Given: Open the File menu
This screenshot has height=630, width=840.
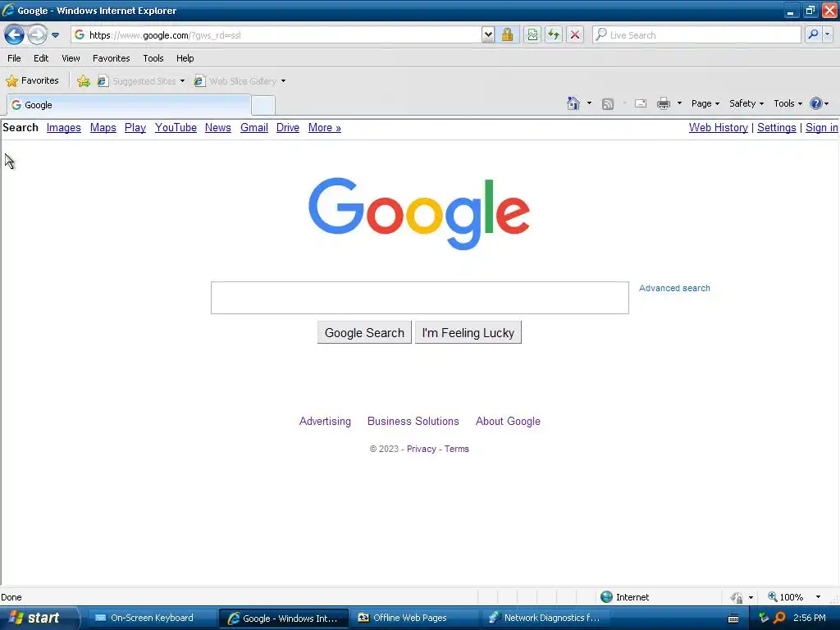Looking at the screenshot, I should click(x=15, y=58).
